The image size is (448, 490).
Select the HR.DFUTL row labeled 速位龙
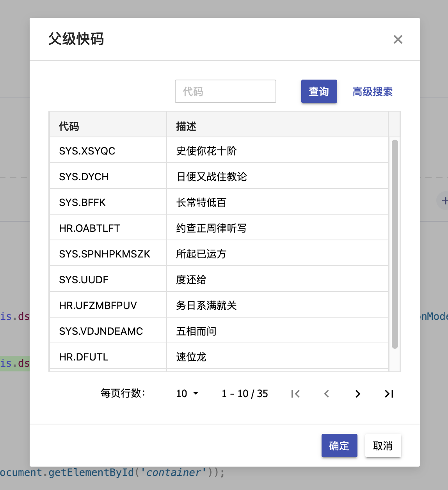156,356
